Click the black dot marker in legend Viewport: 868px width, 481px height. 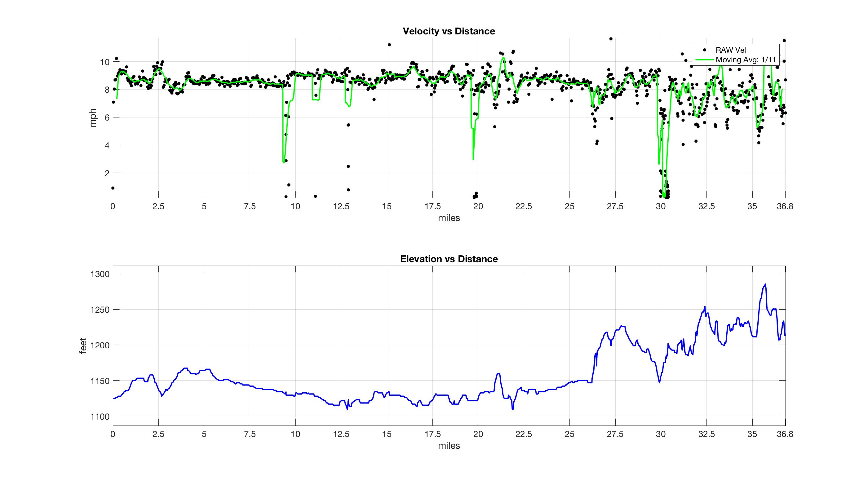coord(704,50)
